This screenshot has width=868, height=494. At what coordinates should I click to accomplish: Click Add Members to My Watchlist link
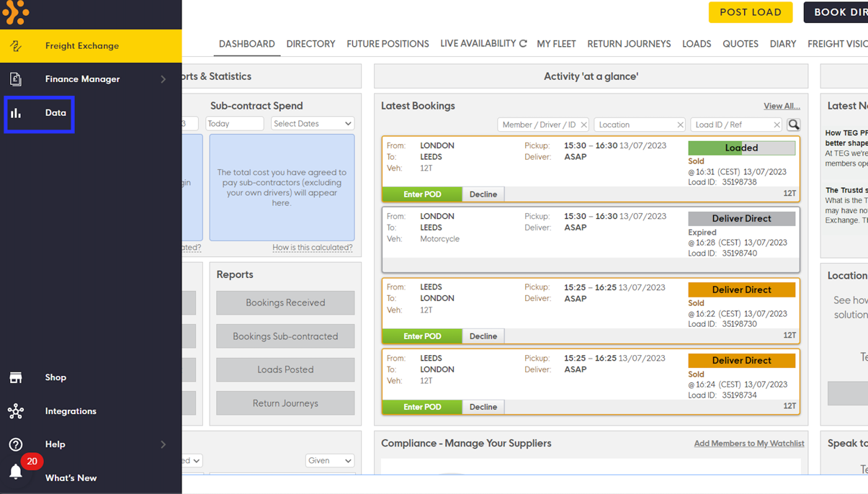coord(749,444)
